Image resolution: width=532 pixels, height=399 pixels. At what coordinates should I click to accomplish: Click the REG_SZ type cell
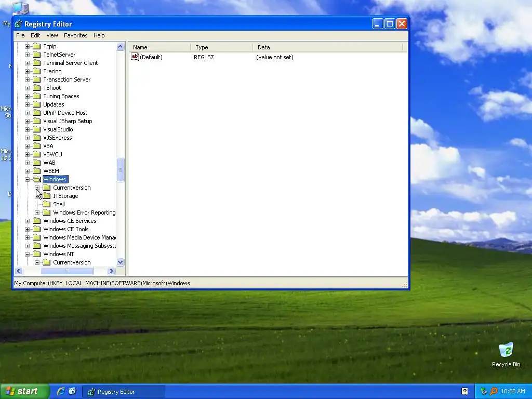click(x=204, y=57)
